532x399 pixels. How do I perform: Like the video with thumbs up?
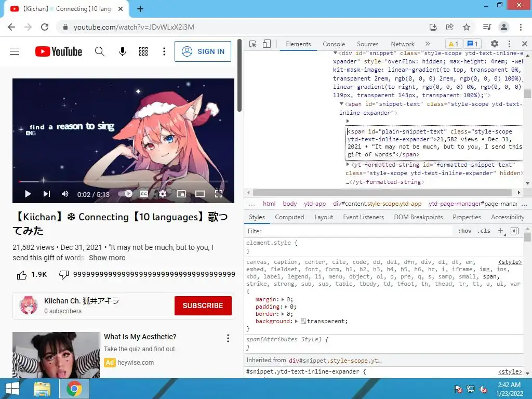click(x=22, y=275)
